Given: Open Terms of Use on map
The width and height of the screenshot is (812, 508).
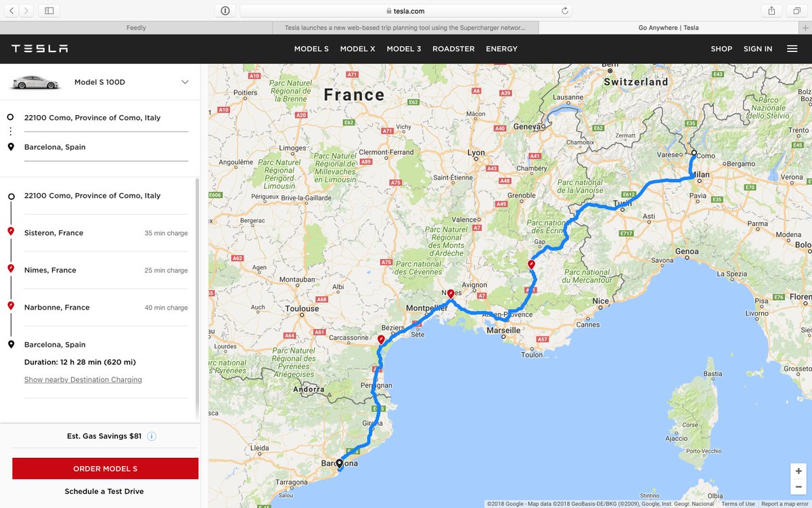Looking at the screenshot, I should [x=738, y=504].
